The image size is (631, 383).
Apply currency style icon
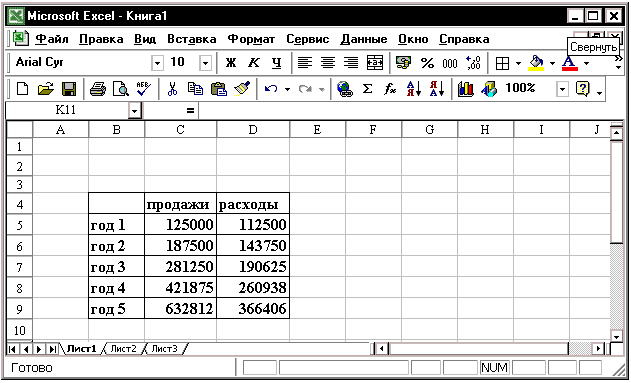coord(403,63)
